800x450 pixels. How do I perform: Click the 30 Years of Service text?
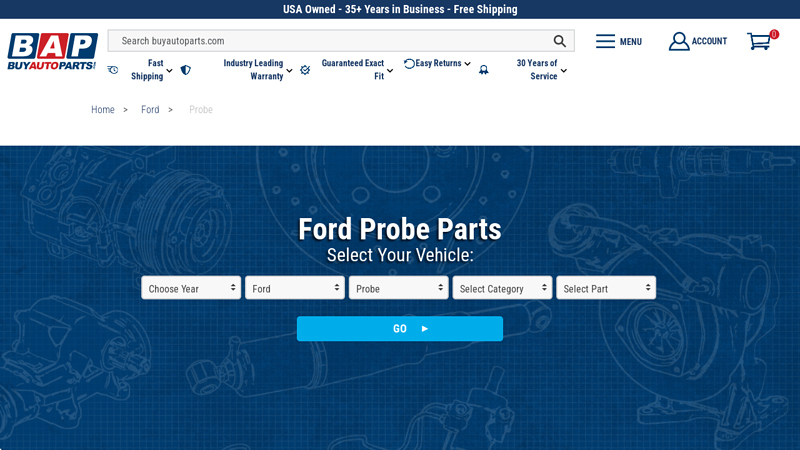coord(537,70)
